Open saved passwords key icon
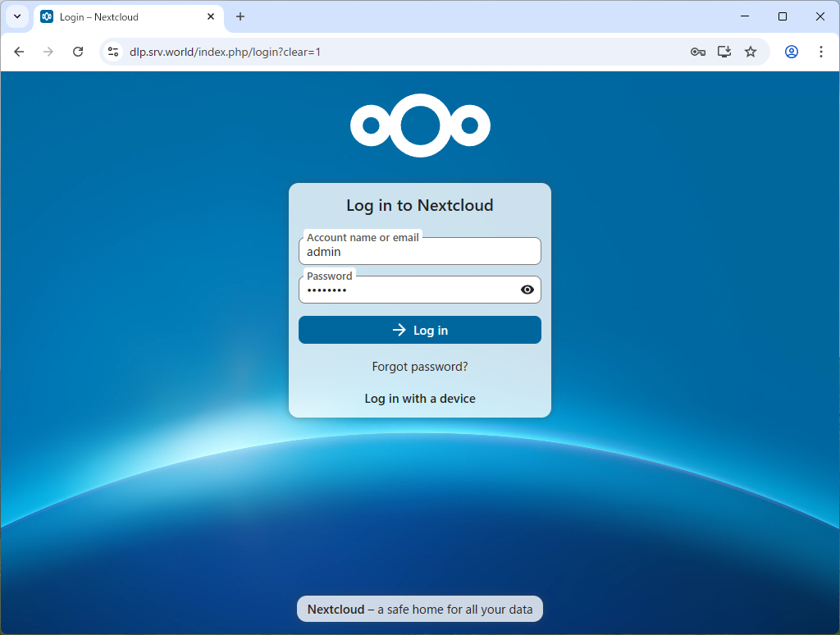This screenshot has height=635, width=840. 697,52
